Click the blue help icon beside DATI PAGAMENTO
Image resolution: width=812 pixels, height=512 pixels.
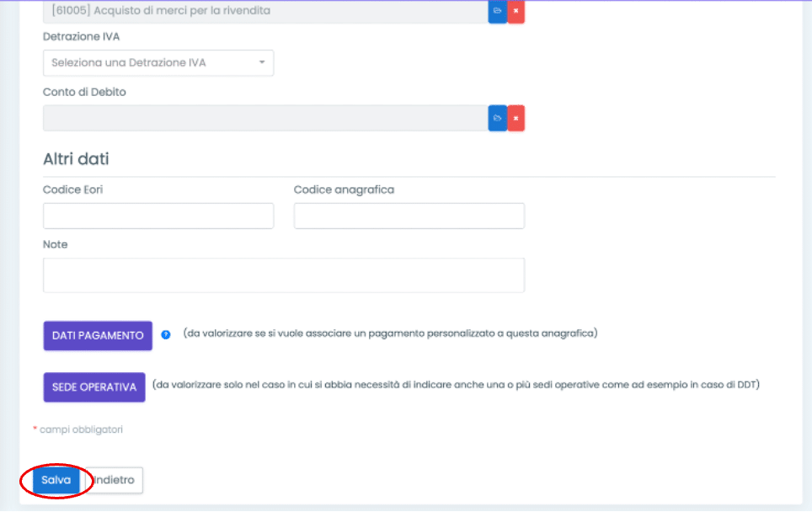[x=166, y=334]
